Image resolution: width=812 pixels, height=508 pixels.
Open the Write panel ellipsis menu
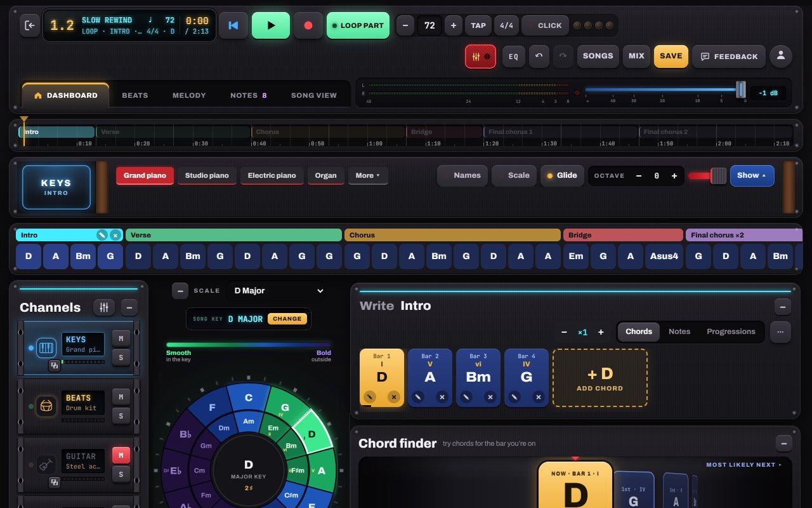point(780,331)
